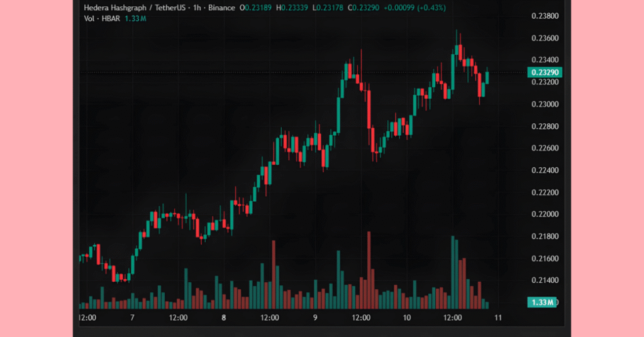Screen dimensions: 644x337
Task: Click the 0.23600 price axis label
Action: (545, 38)
